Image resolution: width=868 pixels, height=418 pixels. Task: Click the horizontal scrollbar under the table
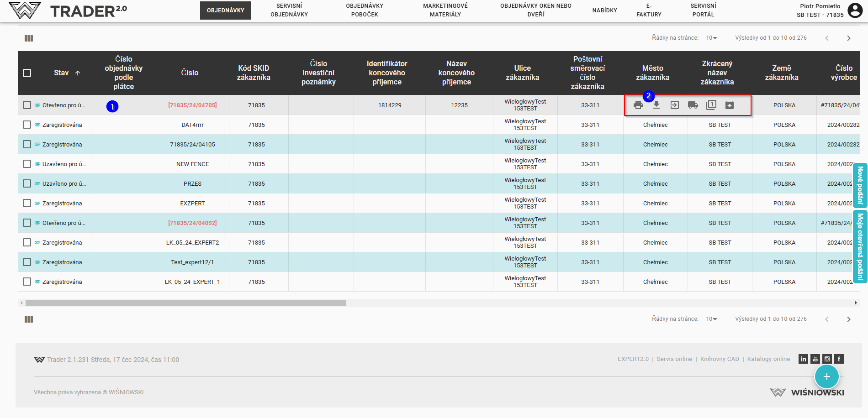point(185,303)
